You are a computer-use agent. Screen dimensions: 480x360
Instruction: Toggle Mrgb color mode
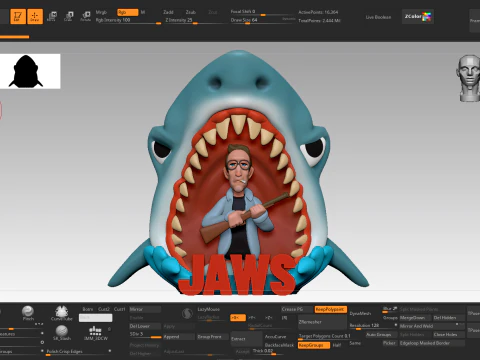(x=101, y=12)
